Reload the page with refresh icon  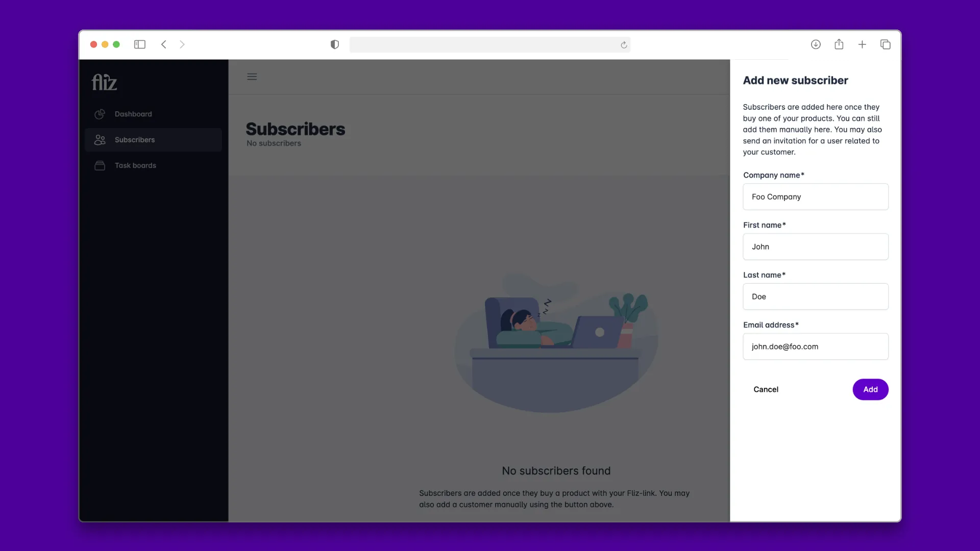[624, 45]
